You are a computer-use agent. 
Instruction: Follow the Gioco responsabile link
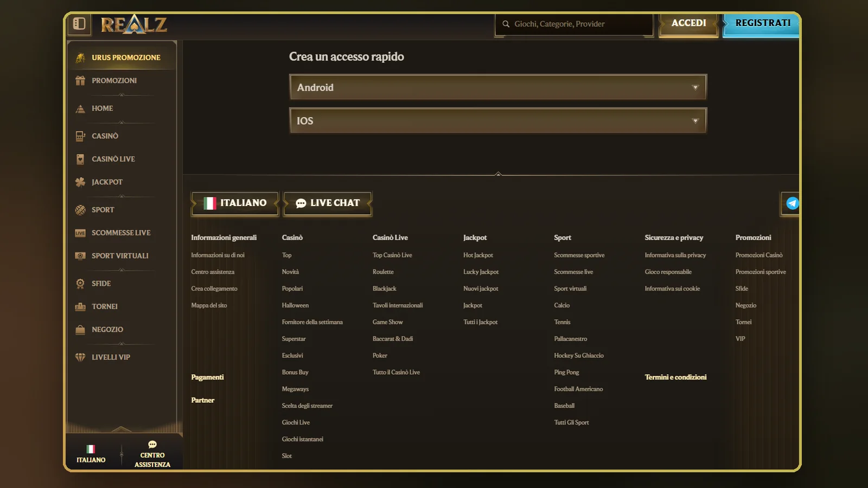(668, 272)
